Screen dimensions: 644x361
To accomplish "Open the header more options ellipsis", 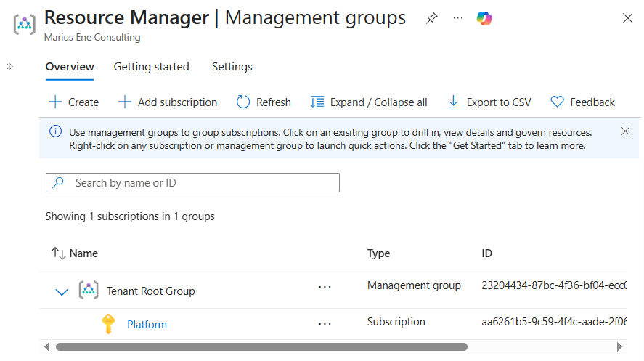I will (x=457, y=19).
